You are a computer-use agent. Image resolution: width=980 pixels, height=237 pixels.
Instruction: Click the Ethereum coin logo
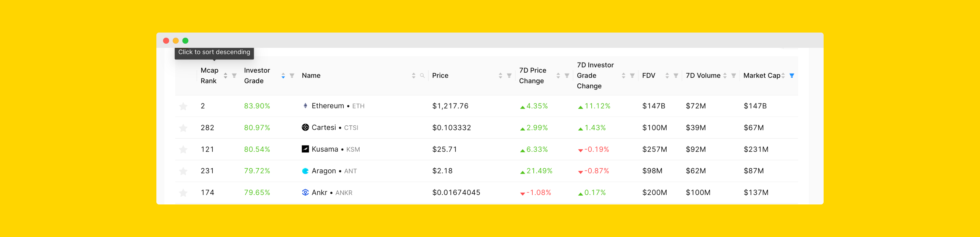pyautogui.click(x=305, y=106)
